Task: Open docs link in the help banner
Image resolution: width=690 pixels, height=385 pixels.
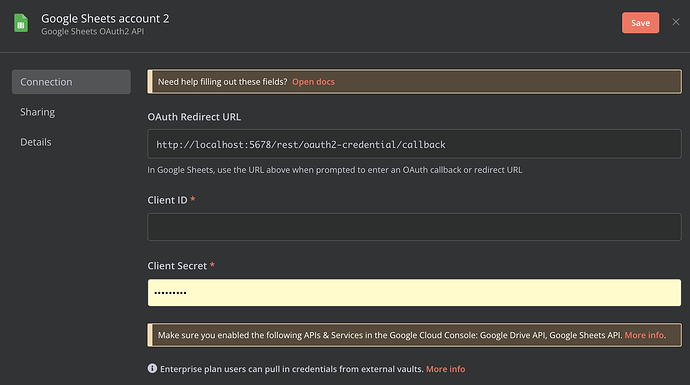Action: (313, 82)
